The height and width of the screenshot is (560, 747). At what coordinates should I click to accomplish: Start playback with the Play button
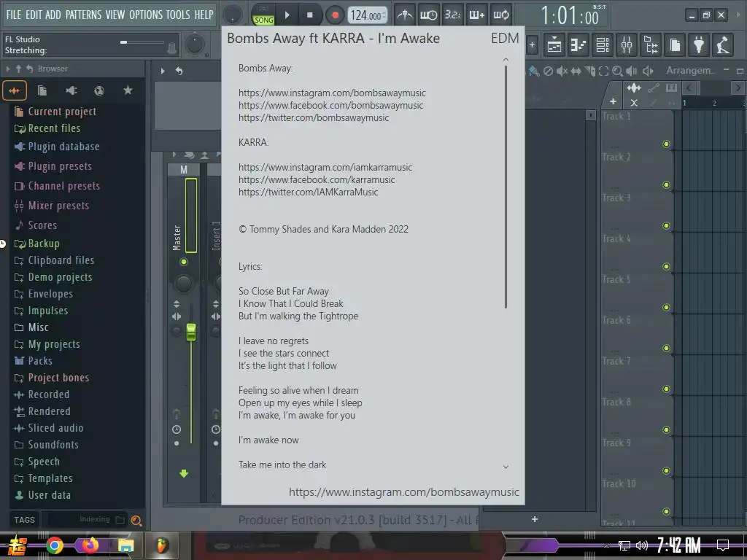tap(287, 15)
